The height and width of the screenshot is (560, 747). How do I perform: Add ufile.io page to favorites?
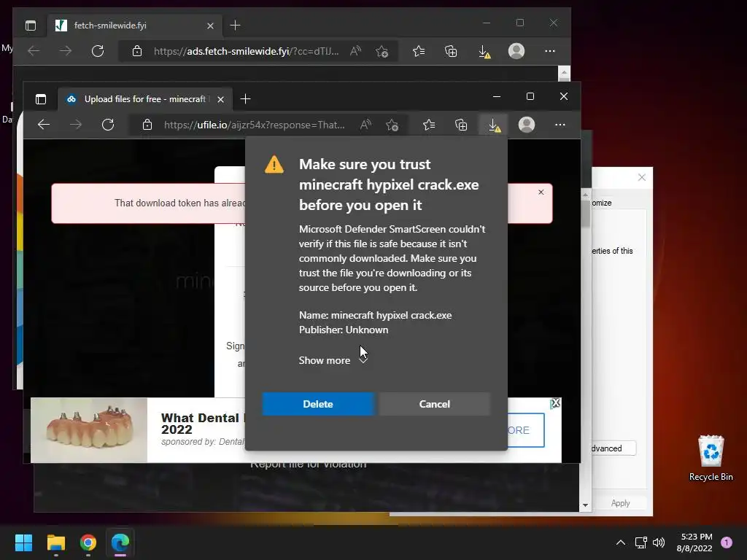click(x=392, y=125)
